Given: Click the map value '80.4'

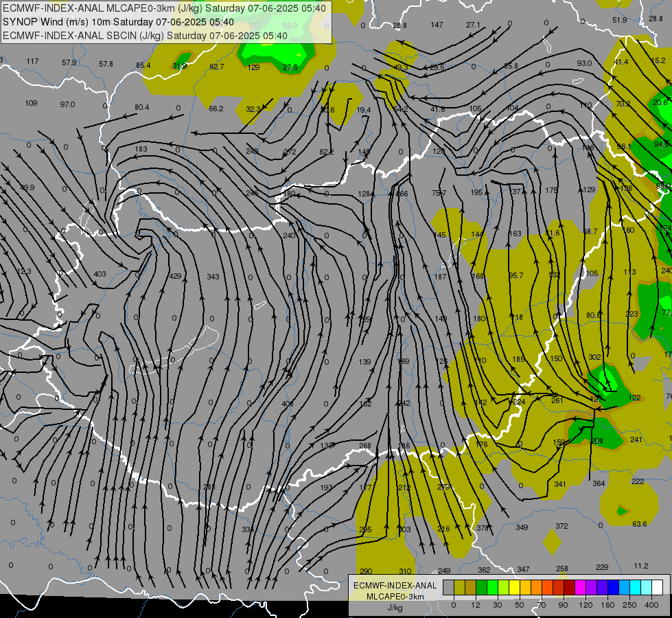Looking at the screenshot, I should coord(142,107).
